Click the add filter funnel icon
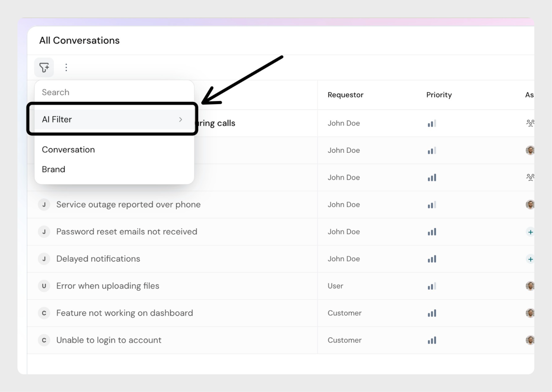Viewport: 552px width, 392px height. 44,68
